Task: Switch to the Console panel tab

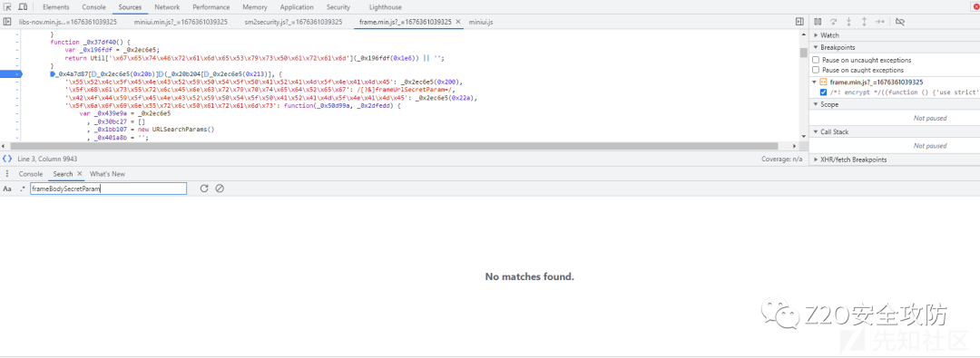Action: (x=93, y=7)
